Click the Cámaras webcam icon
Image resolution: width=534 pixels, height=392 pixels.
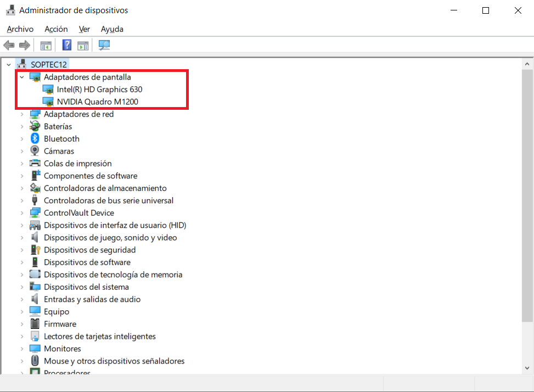click(x=35, y=151)
